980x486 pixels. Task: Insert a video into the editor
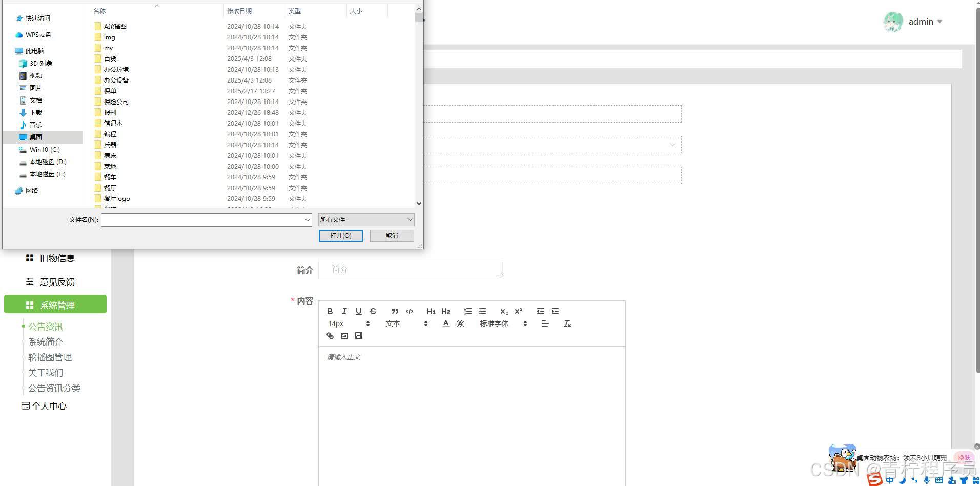(x=359, y=336)
